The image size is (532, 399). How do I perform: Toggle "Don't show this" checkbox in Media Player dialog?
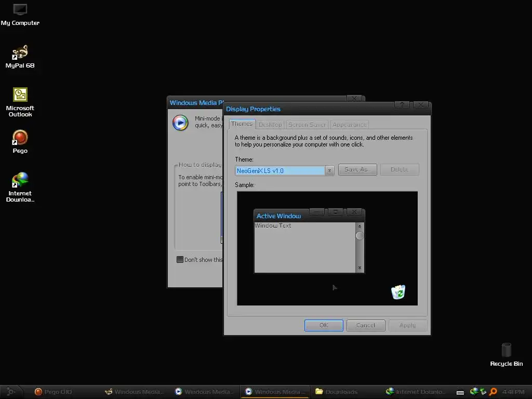pos(180,260)
